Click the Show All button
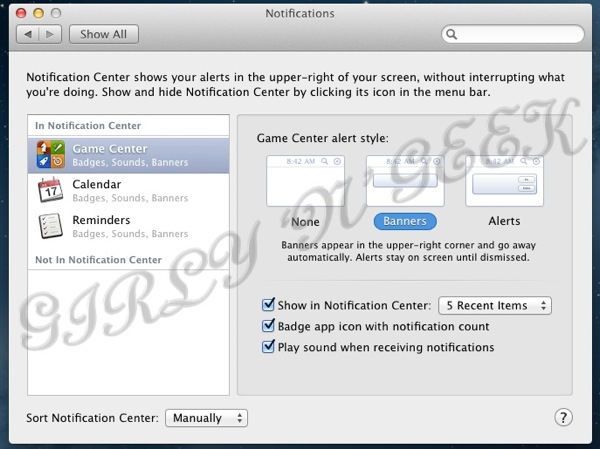600x449 pixels. [104, 34]
